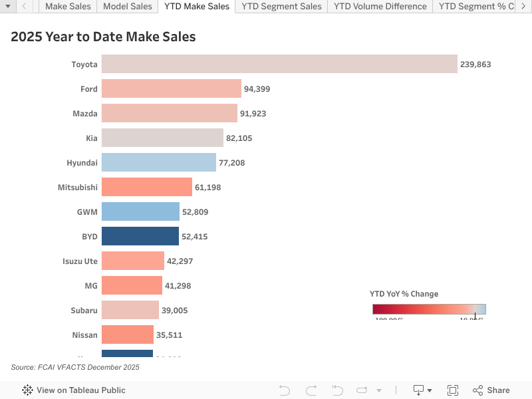The height and width of the screenshot is (399, 532).
Task: Click the Redo icon in the toolbar
Action: pyautogui.click(x=311, y=390)
